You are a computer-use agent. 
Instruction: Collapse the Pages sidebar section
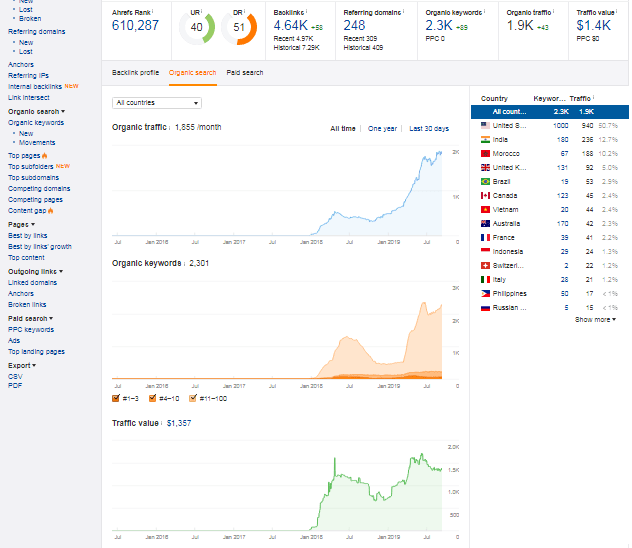[x=21, y=224]
